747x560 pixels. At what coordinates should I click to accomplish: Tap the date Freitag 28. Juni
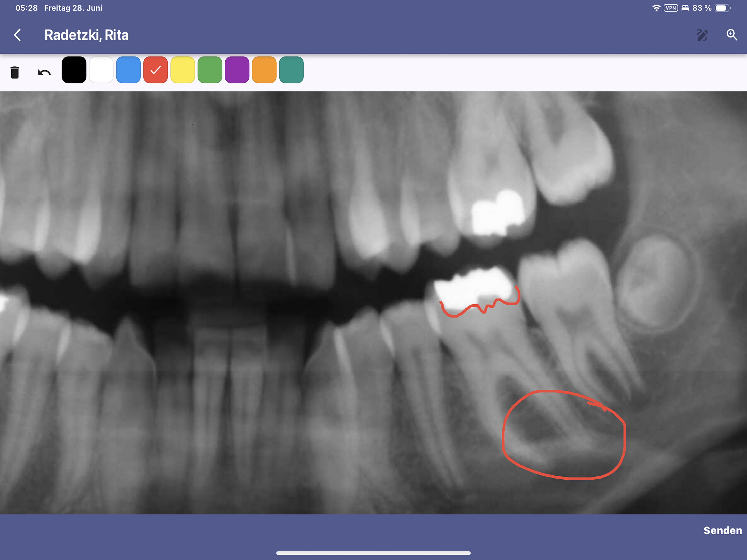pyautogui.click(x=73, y=8)
